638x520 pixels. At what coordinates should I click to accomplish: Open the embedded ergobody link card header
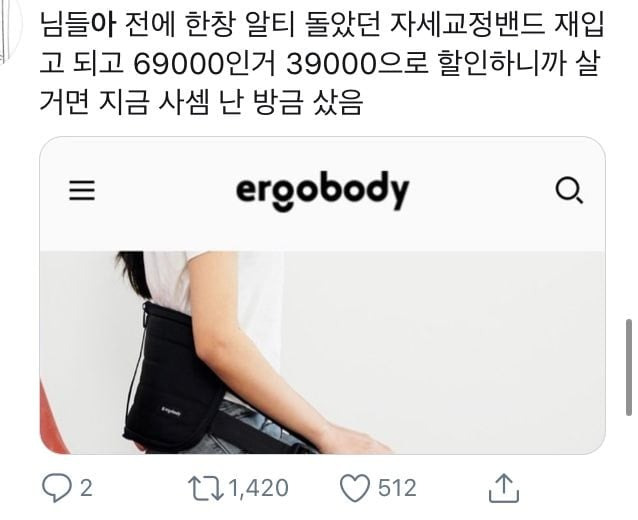(322, 194)
